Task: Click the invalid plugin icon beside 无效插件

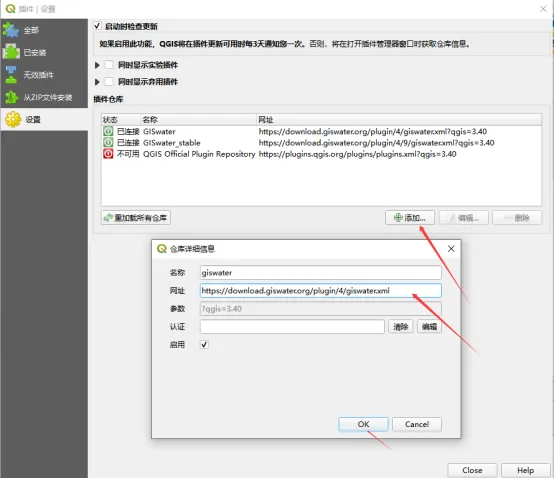Action: click(x=11, y=75)
